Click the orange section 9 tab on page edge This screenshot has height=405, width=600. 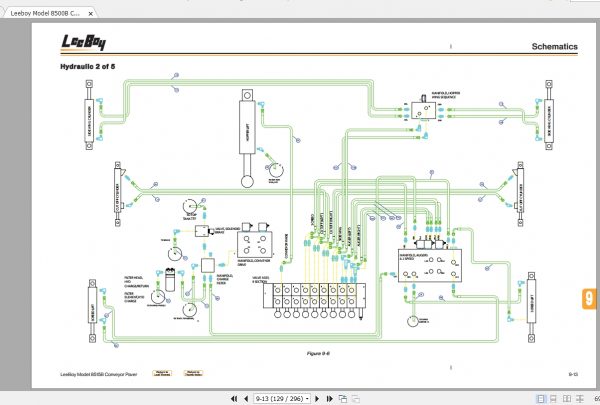tap(589, 299)
